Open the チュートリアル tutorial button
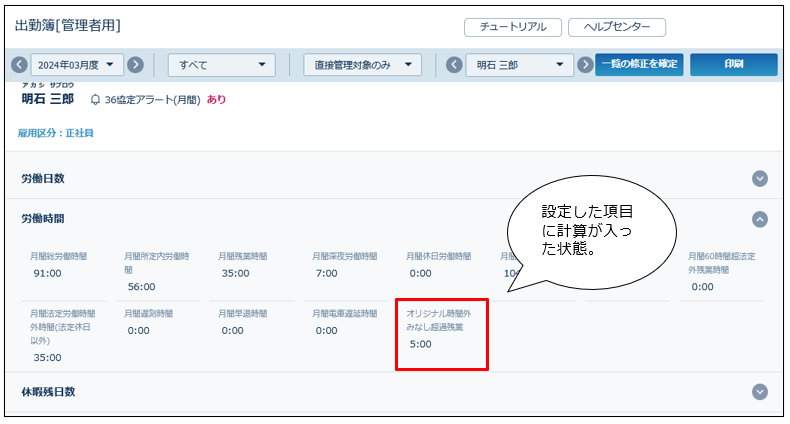The width and height of the screenshot is (790, 424). coord(513,27)
